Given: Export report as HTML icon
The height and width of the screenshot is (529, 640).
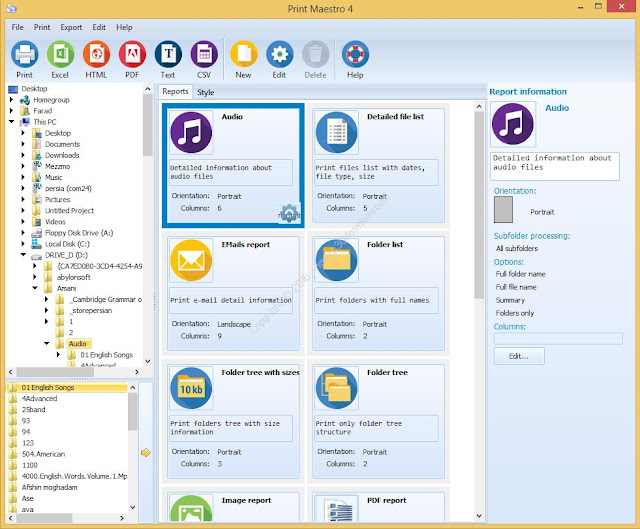Looking at the screenshot, I should pos(96,54).
